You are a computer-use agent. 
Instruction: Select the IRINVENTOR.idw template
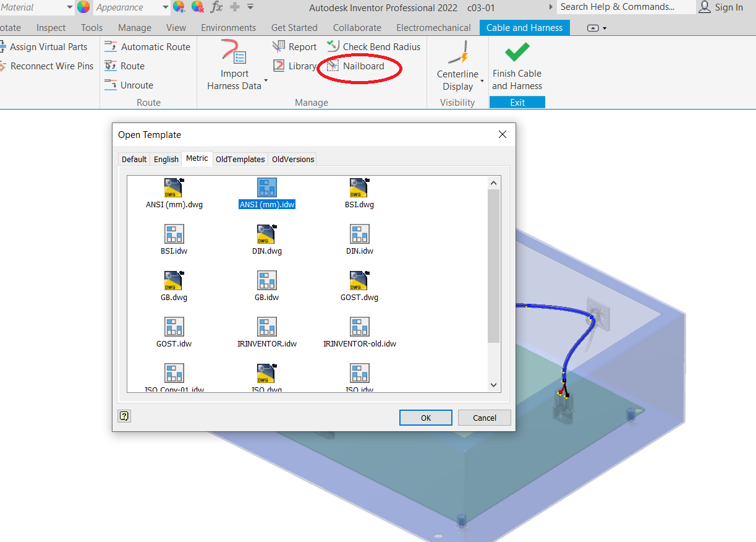tap(266, 332)
